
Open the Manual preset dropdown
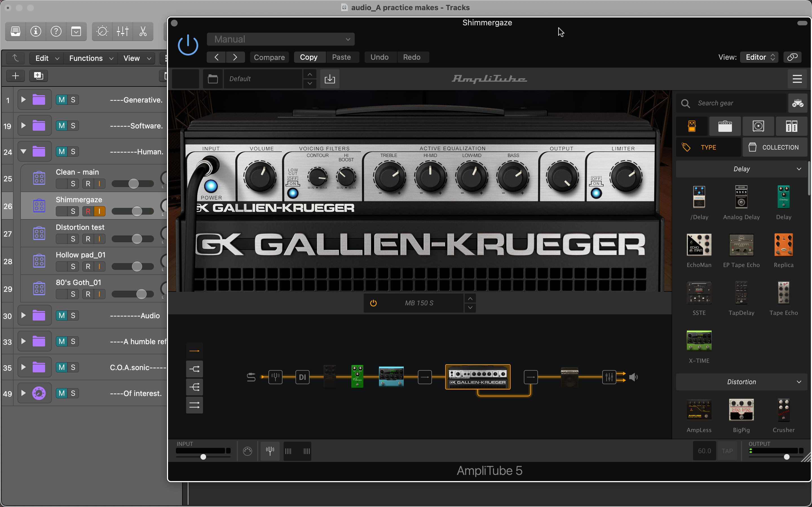click(x=281, y=39)
